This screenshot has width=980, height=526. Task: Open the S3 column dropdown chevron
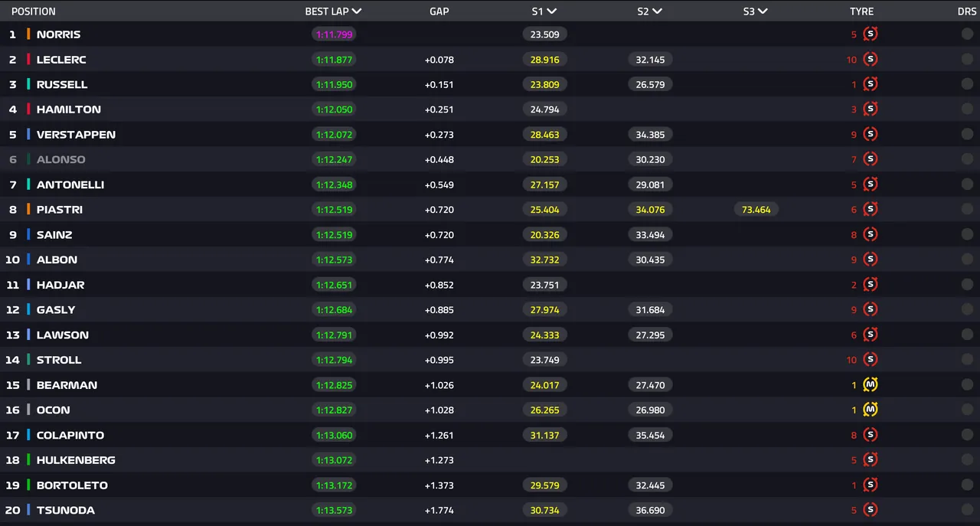point(763,11)
